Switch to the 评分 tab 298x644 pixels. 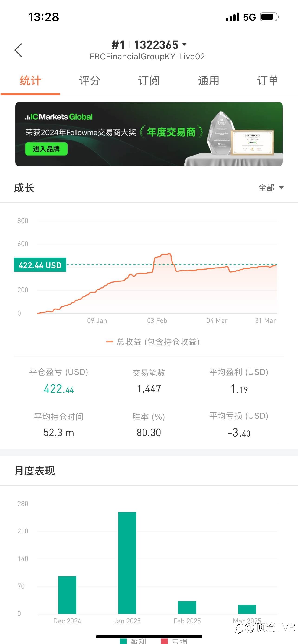(90, 81)
